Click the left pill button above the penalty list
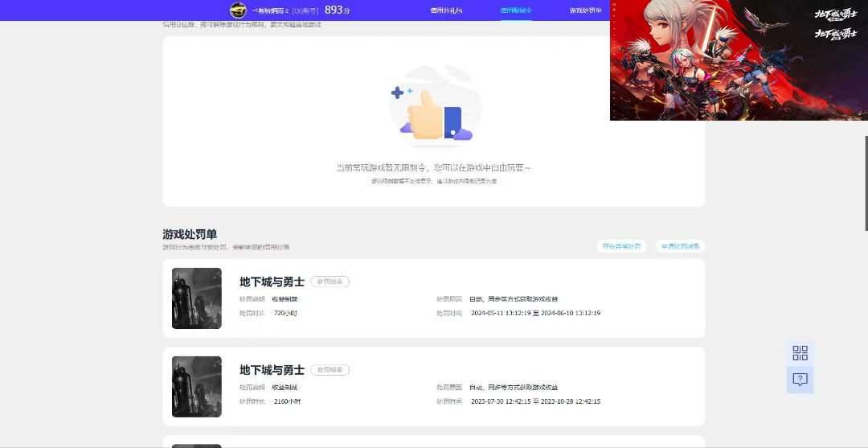 [x=621, y=246]
